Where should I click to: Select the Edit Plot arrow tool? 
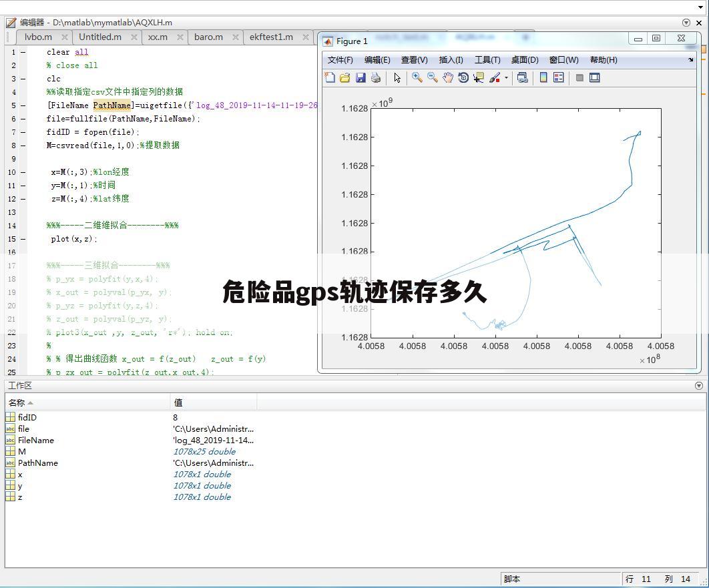pos(397,77)
